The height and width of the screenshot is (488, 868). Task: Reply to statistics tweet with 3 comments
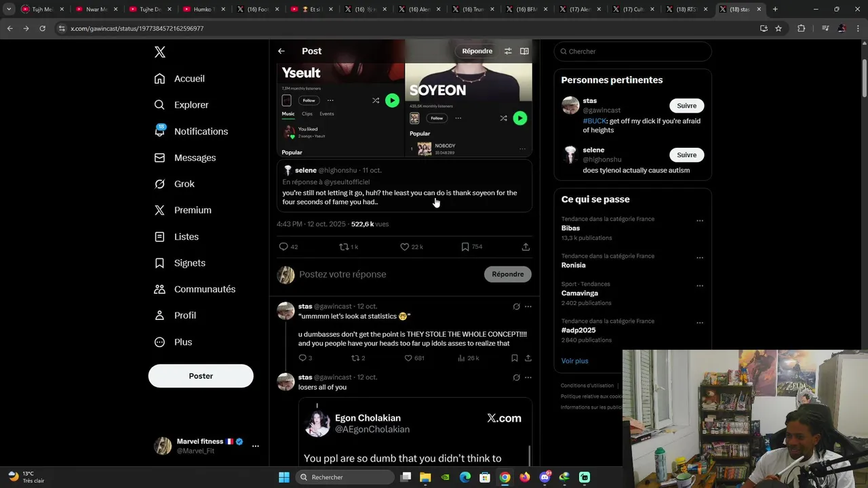tap(302, 358)
